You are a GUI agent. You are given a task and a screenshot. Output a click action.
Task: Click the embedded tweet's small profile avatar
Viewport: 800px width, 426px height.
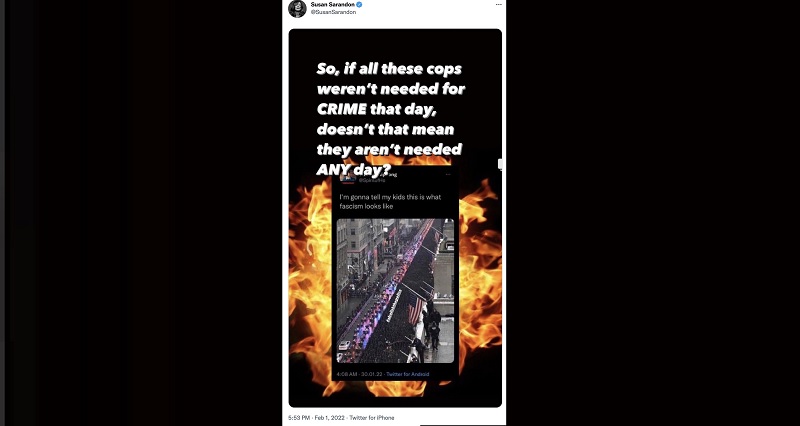click(x=347, y=177)
